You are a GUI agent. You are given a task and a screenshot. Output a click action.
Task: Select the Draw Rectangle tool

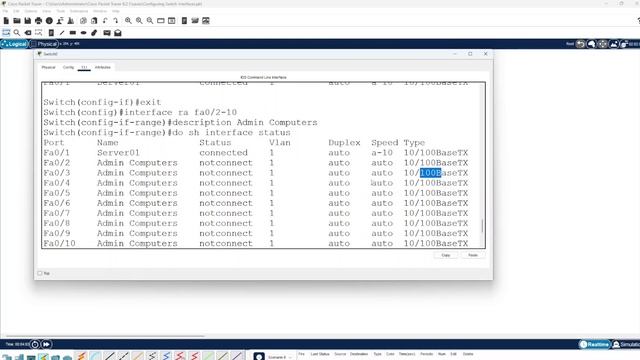73,33
